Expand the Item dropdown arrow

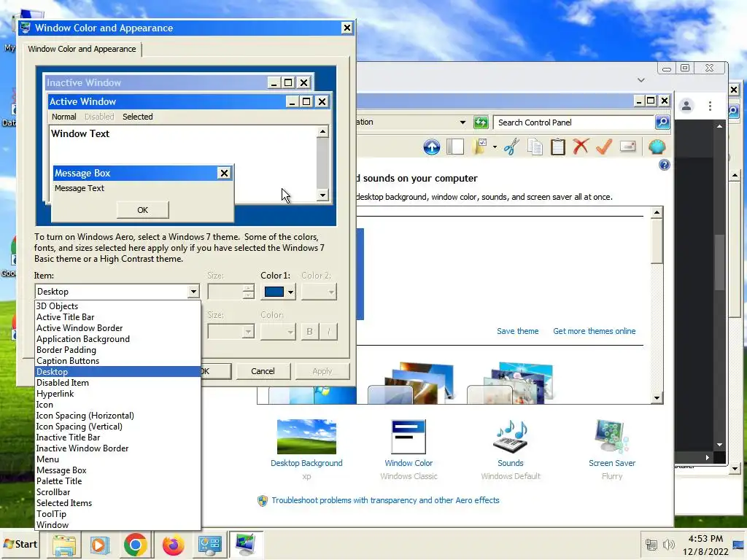coord(193,292)
